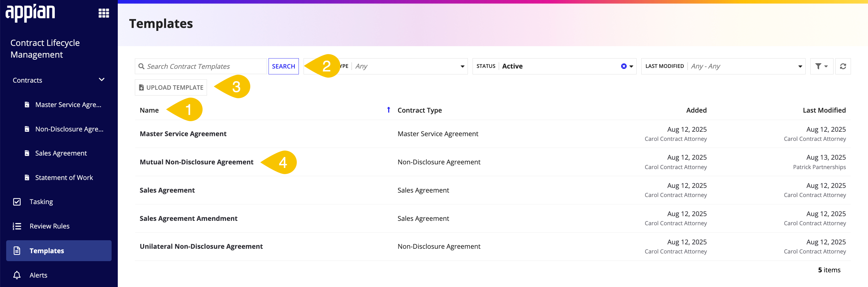Click the sidebar Sales Agreement document icon
Viewport: 868px width, 287px height.
(x=27, y=153)
